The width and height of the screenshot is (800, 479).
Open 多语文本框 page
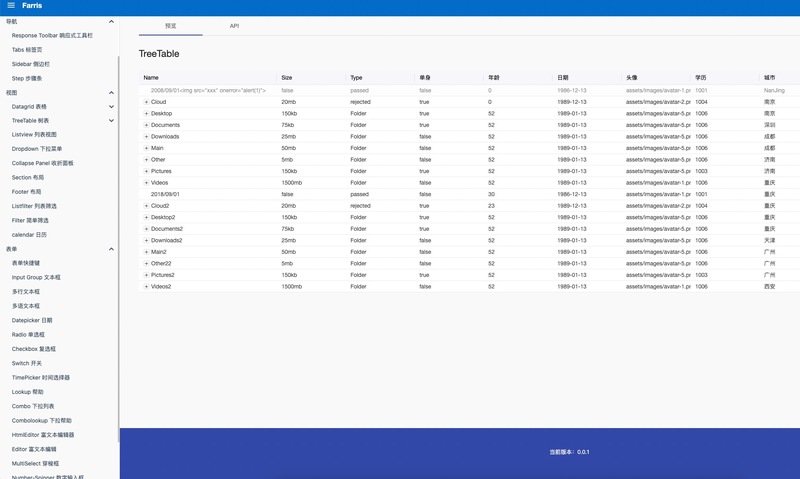pos(26,306)
